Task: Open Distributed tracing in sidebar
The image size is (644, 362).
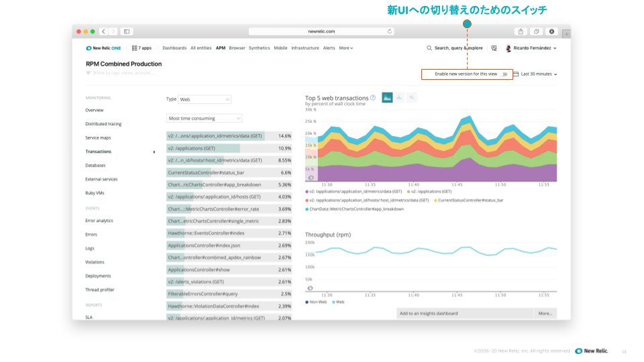Action: (103, 124)
